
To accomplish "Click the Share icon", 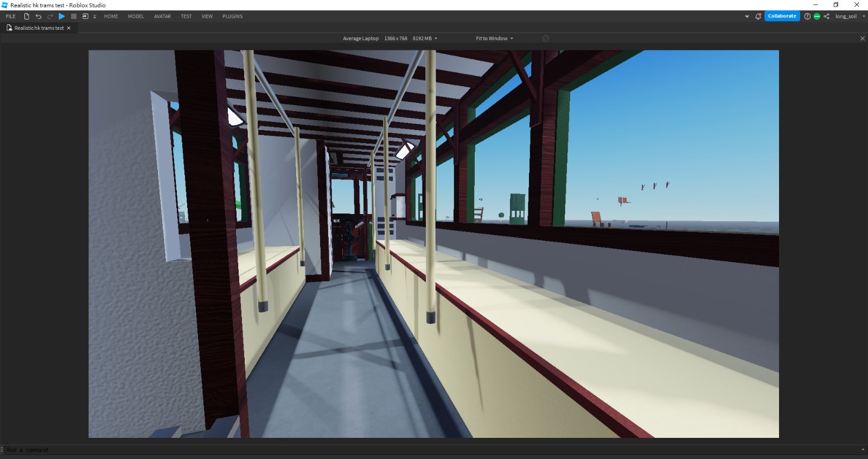I will click(826, 16).
